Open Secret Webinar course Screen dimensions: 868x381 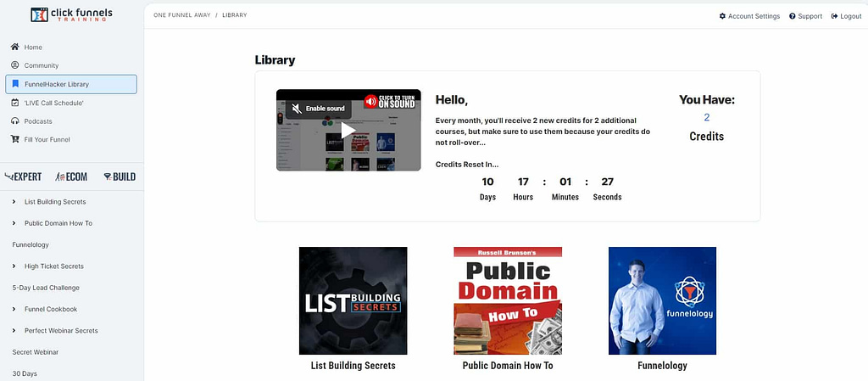pyautogui.click(x=36, y=352)
